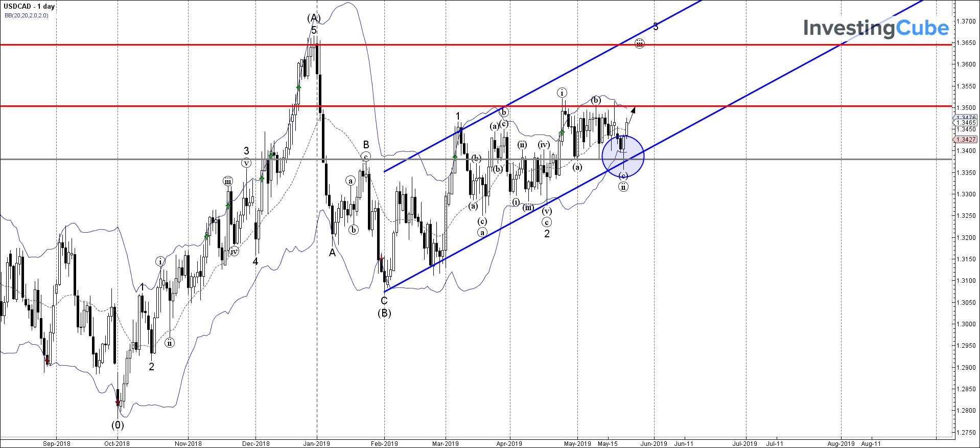Click the Jul-11 date label
980x448 pixels.
point(775,443)
